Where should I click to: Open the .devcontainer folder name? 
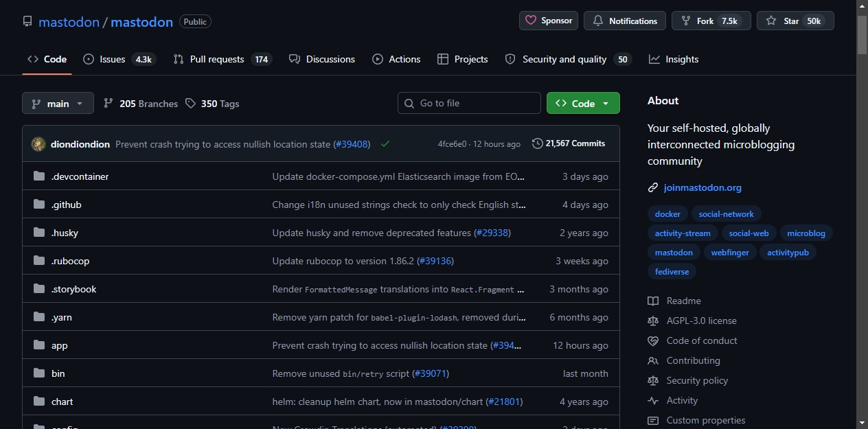[x=80, y=176]
